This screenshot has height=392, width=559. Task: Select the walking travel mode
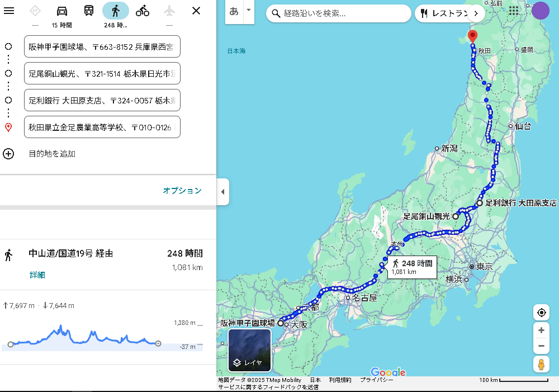tap(116, 11)
